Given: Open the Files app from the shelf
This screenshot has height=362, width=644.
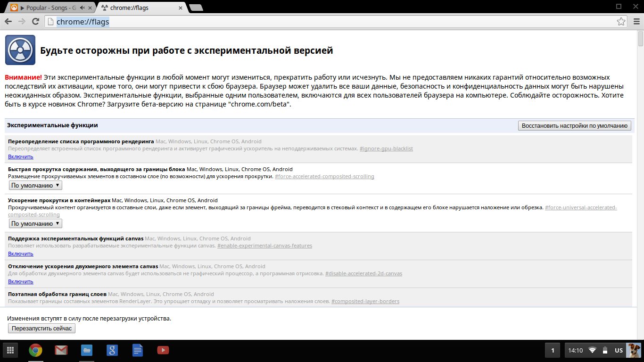Looking at the screenshot, I should [86, 350].
